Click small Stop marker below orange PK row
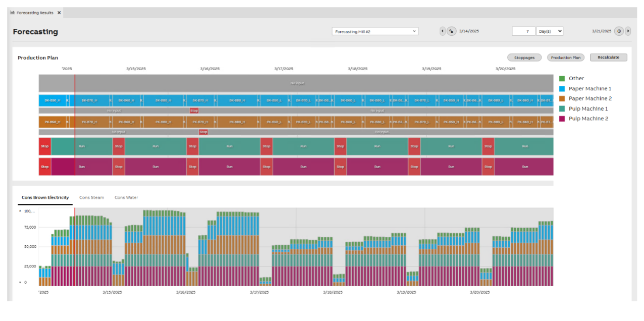The image size is (644, 321). point(203,132)
